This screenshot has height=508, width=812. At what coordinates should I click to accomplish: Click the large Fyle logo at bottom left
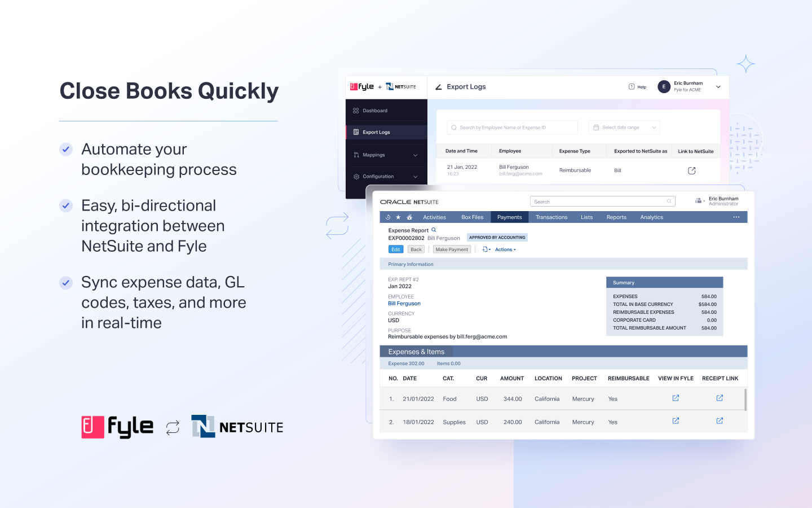(x=117, y=427)
